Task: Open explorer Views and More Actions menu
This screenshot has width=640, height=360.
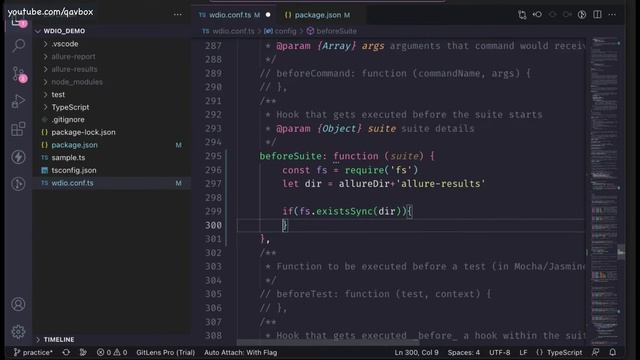Action: tap(178, 15)
